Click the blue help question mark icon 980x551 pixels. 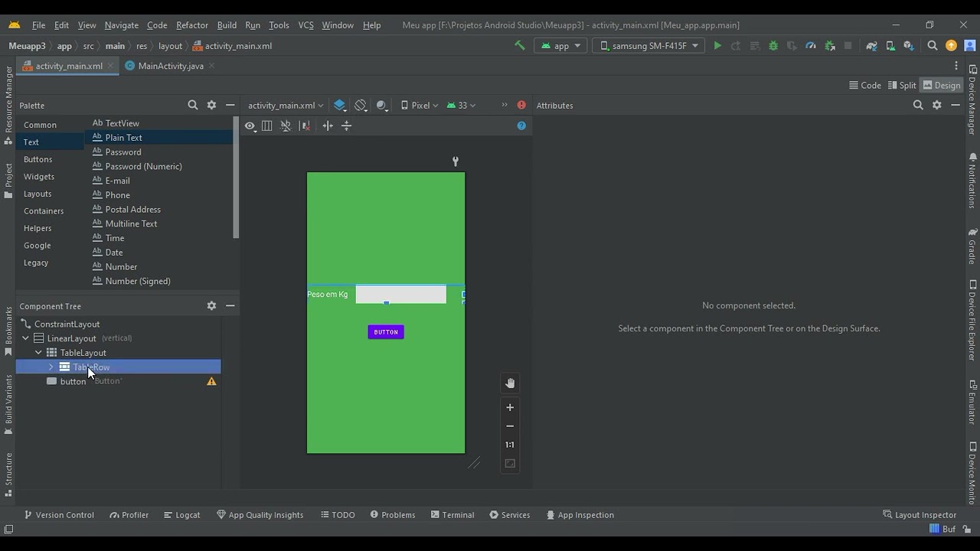[521, 126]
